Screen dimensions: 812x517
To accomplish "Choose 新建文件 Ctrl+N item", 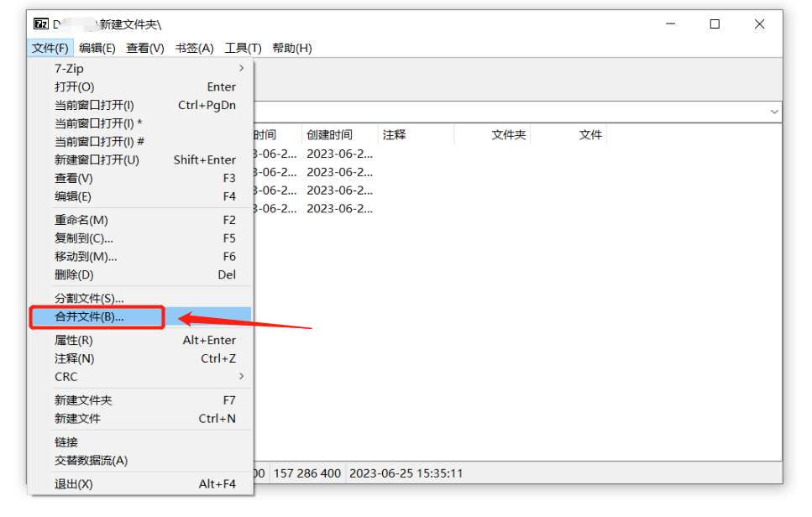I will click(x=141, y=419).
